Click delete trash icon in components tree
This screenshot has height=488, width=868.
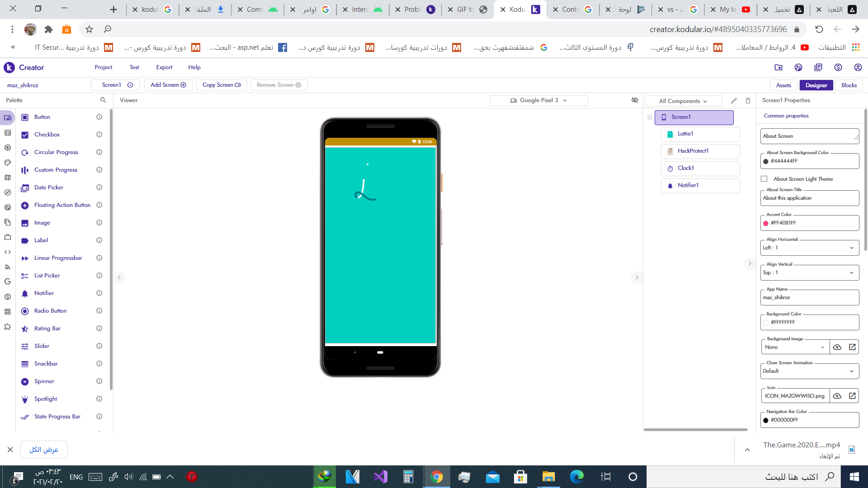[x=748, y=101]
